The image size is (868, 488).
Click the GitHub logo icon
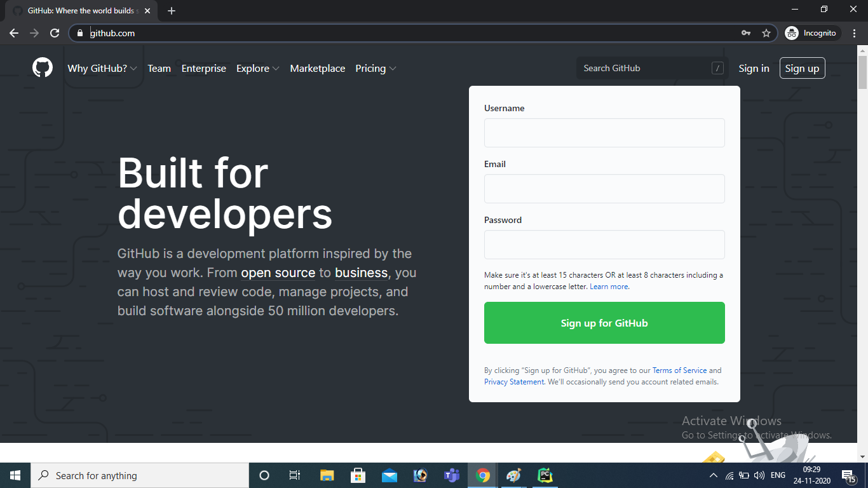(x=42, y=67)
